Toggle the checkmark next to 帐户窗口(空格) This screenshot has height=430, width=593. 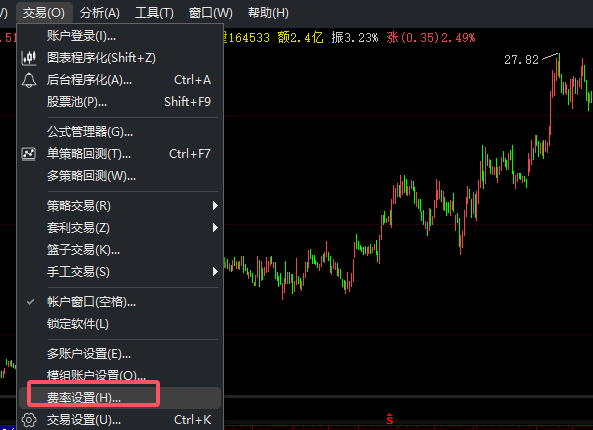click(30, 302)
